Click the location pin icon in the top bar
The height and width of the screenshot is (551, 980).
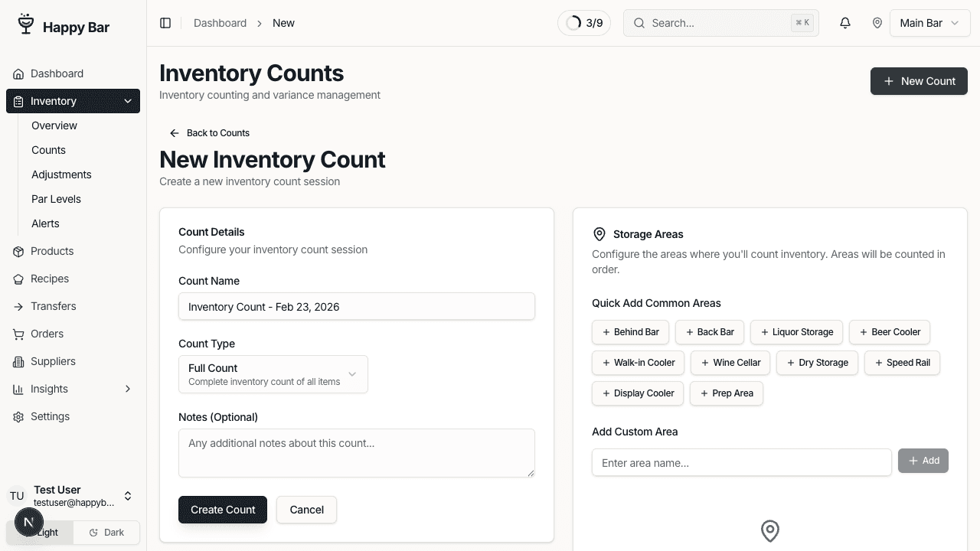tap(877, 23)
